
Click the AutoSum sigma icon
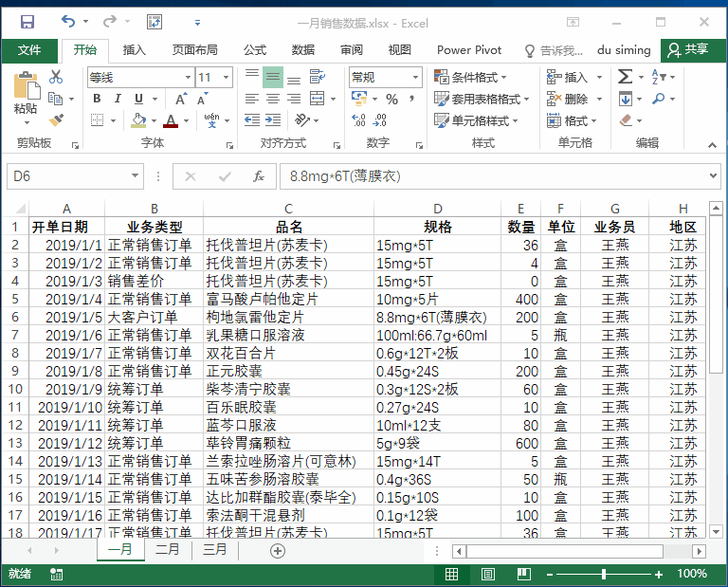coord(625,77)
